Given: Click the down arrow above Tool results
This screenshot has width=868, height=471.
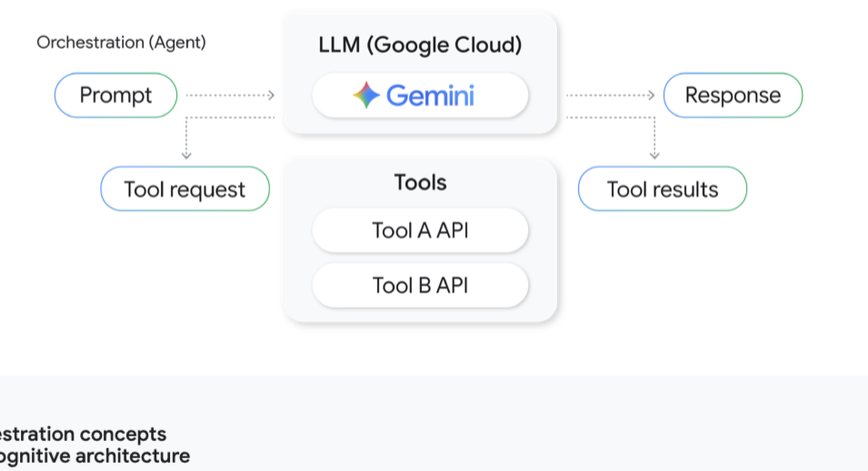Looking at the screenshot, I should pyautogui.click(x=654, y=155).
